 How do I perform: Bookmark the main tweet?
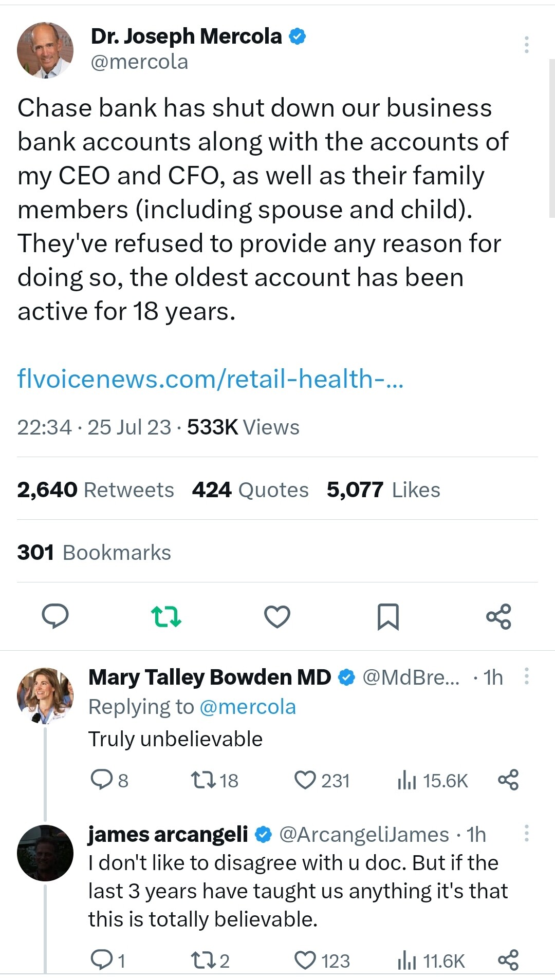[x=388, y=616]
